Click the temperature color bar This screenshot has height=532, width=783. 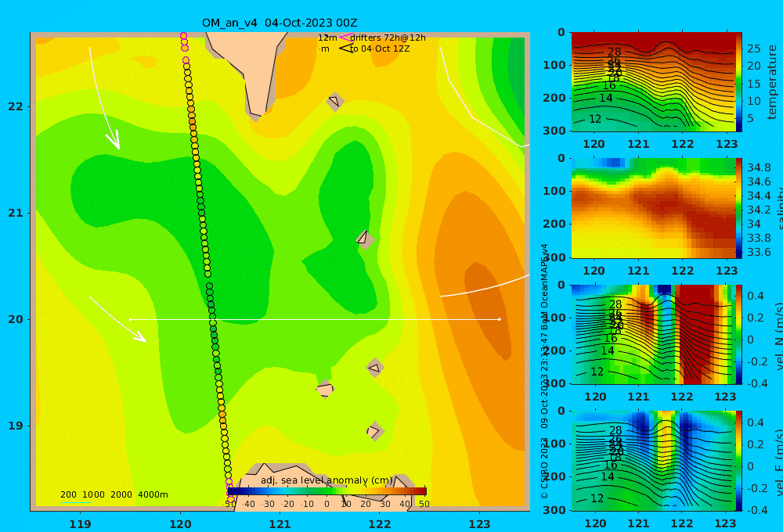tap(739, 82)
